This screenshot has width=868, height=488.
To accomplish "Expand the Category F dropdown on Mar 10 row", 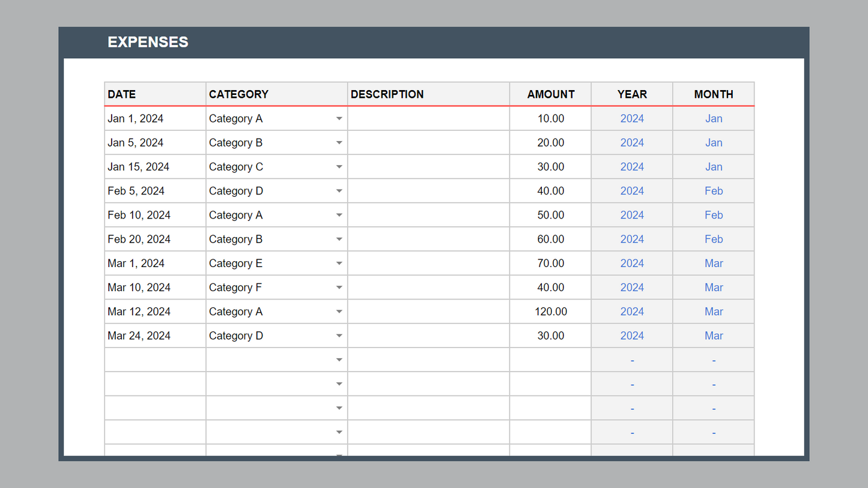I will 339,287.
